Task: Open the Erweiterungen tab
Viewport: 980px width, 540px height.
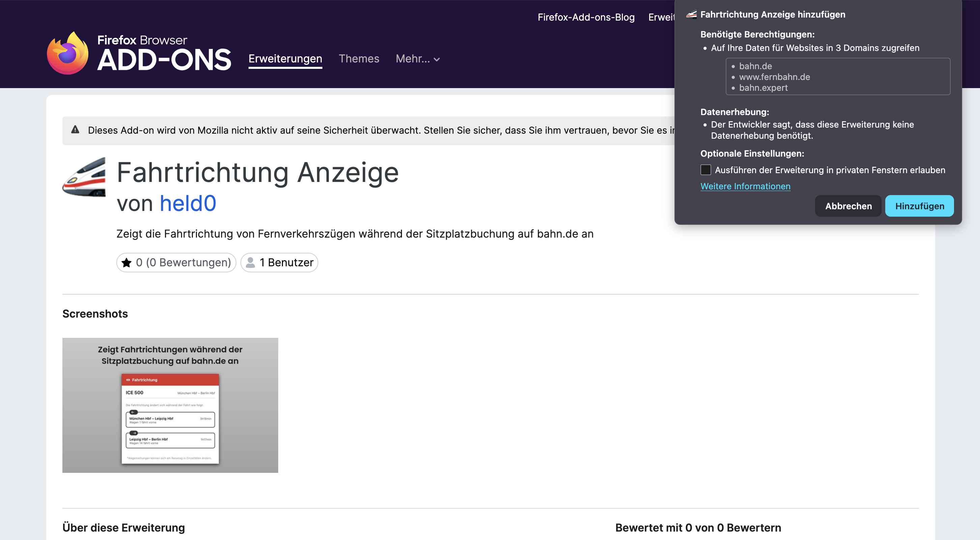Action: (x=285, y=59)
